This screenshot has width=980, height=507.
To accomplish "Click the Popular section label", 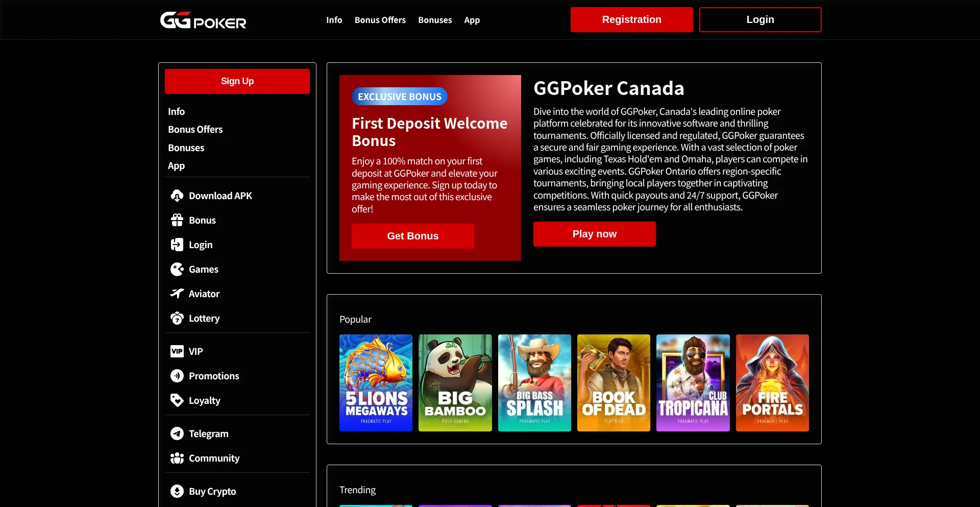I will point(355,319).
